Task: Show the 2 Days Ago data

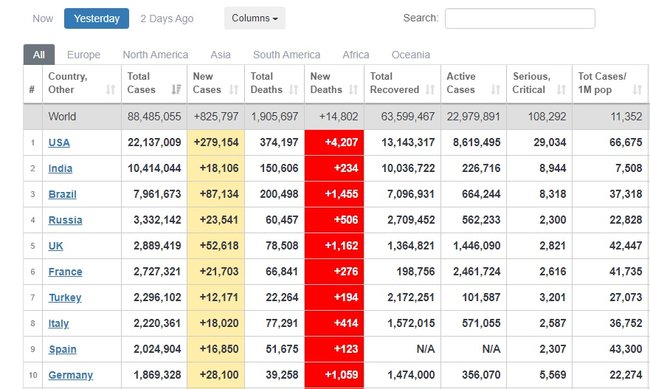Action: click(167, 19)
